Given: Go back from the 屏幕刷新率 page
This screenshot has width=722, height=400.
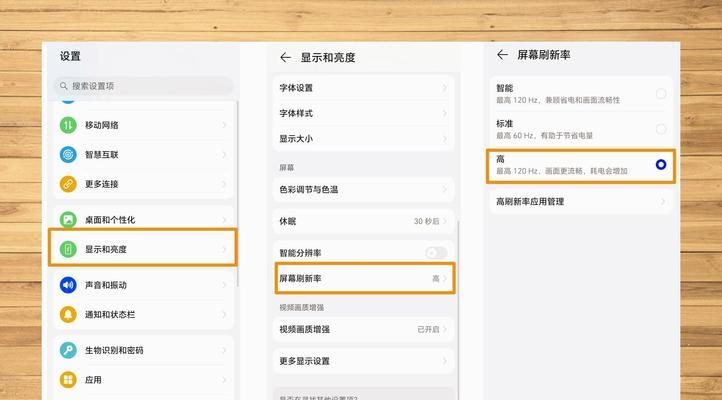Looking at the screenshot, I should [502, 55].
